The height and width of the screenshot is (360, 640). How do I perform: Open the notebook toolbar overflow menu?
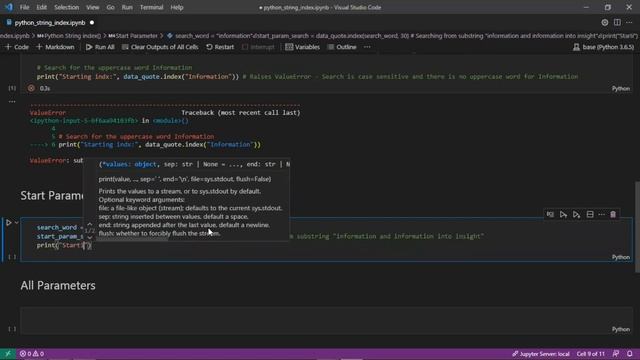click(367, 47)
